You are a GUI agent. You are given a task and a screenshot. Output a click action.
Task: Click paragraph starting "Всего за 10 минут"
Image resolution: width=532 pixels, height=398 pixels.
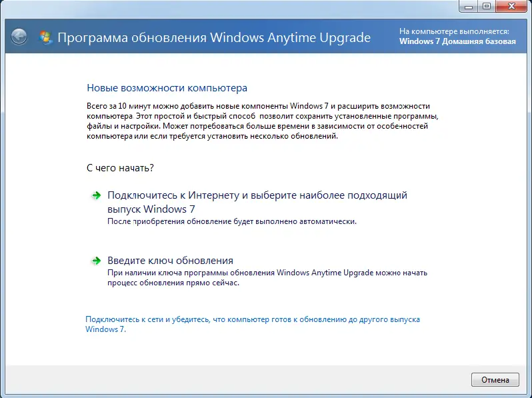(263, 121)
